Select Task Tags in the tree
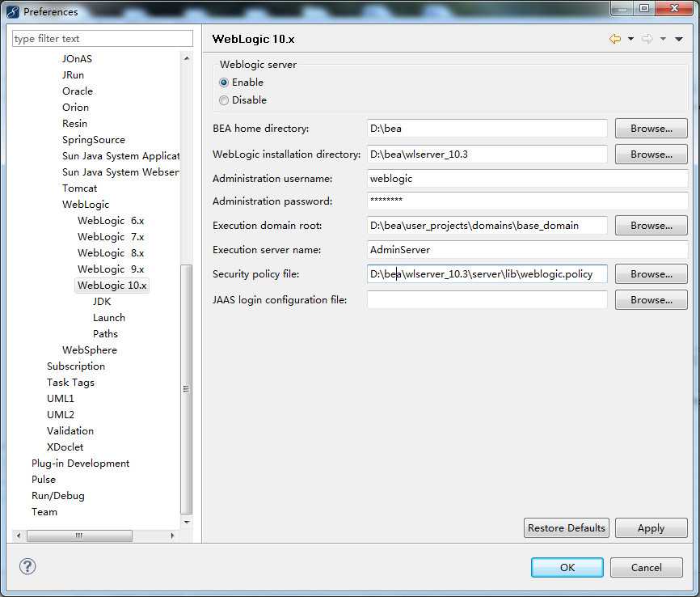The height and width of the screenshot is (597, 700). pos(70,383)
